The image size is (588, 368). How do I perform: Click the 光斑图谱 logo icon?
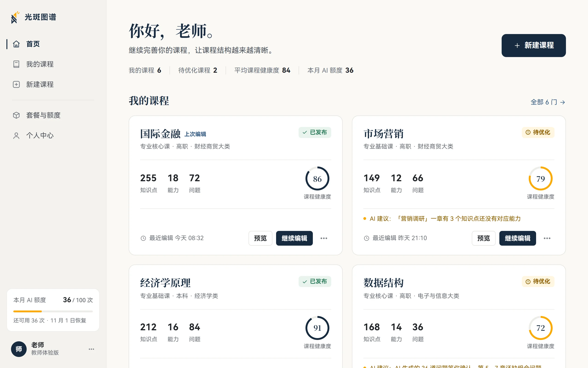pyautogui.click(x=15, y=17)
